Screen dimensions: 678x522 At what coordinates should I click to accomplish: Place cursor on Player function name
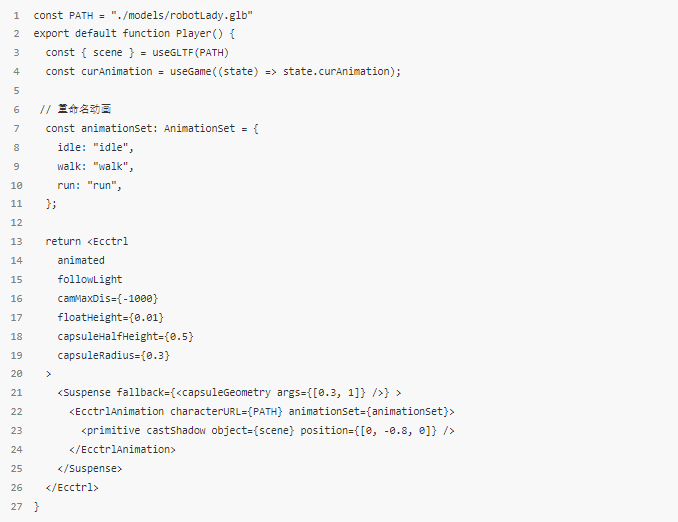coord(193,34)
